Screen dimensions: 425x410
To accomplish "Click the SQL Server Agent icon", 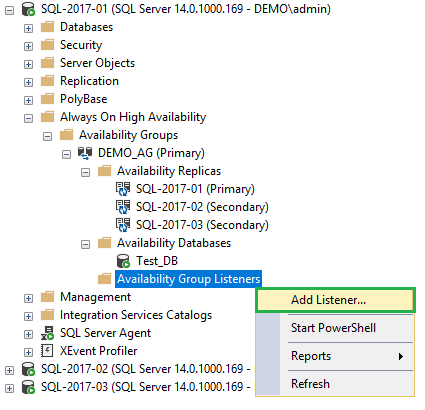I will click(47, 333).
